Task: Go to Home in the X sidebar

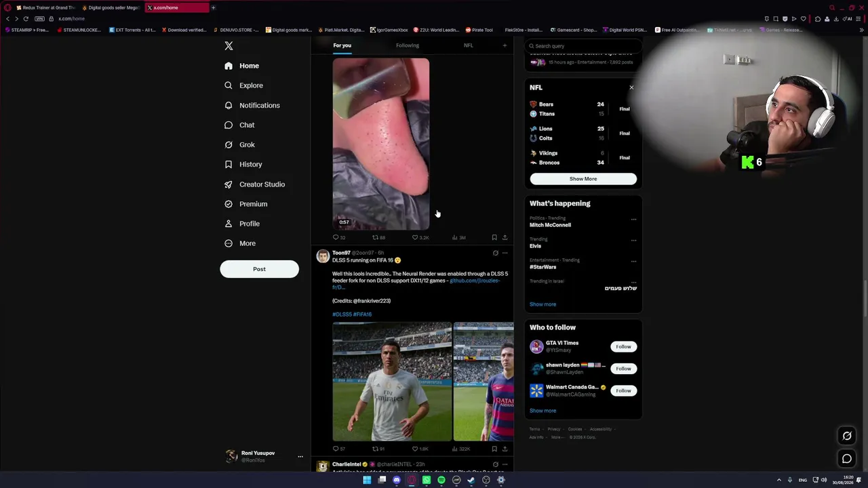Action: tap(242, 66)
